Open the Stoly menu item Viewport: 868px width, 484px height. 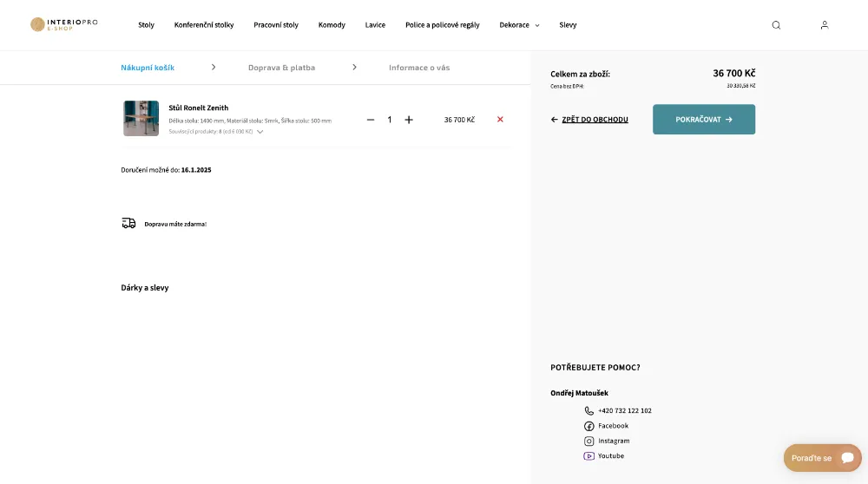click(x=146, y=25)
